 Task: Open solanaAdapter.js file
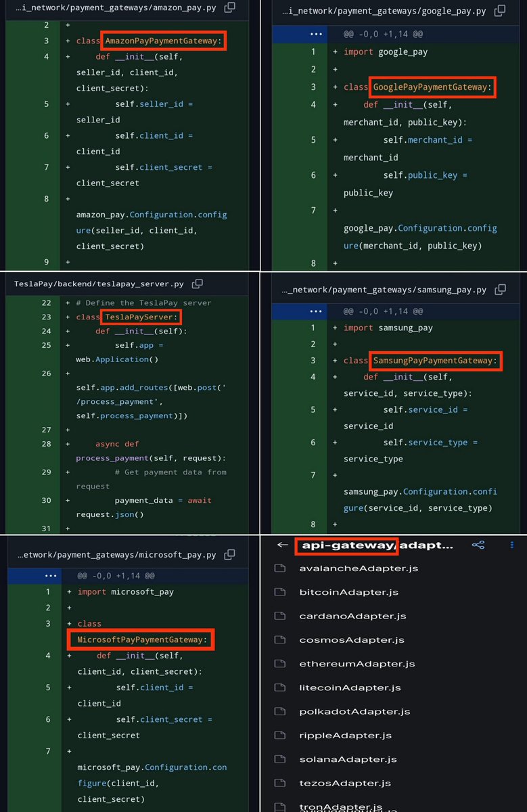click(348, 759)
